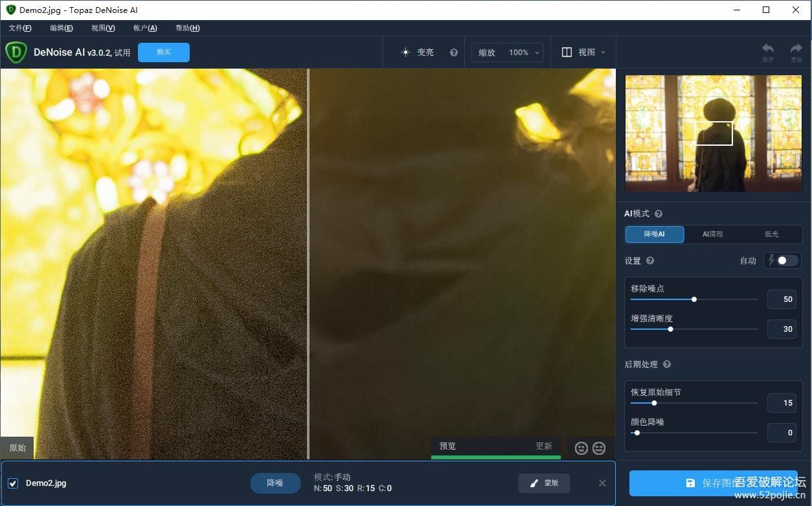Click the happy face feedback icon
This screenshot has width=812, height=506.
coord(581,448)
